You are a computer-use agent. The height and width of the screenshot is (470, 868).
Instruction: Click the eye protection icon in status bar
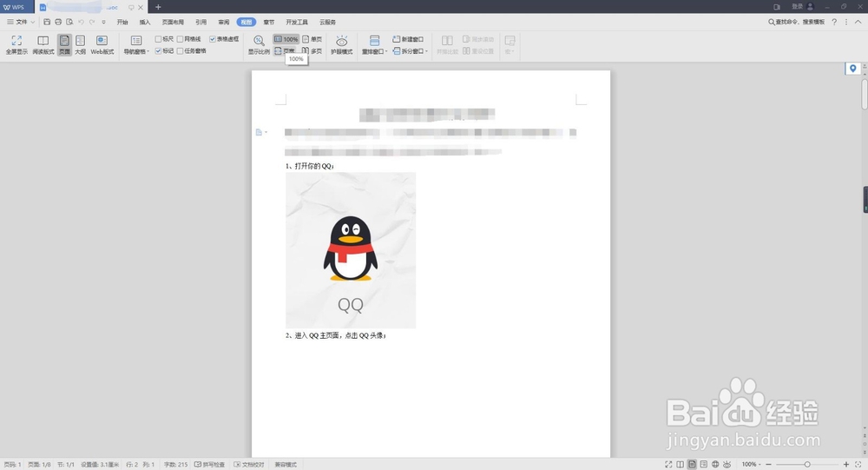(x=727, y=465)
